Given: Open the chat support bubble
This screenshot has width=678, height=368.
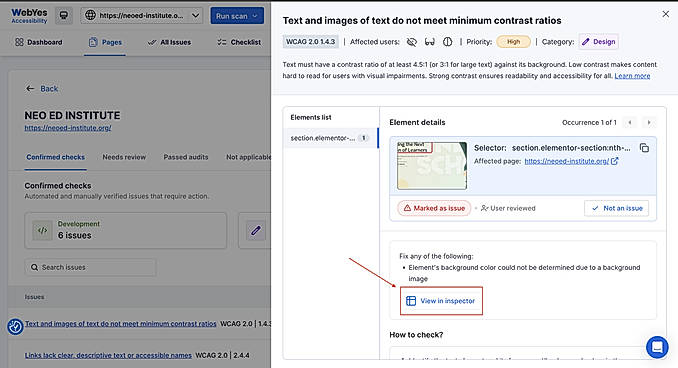Looking at the screenshot, I should pos(657,347).
